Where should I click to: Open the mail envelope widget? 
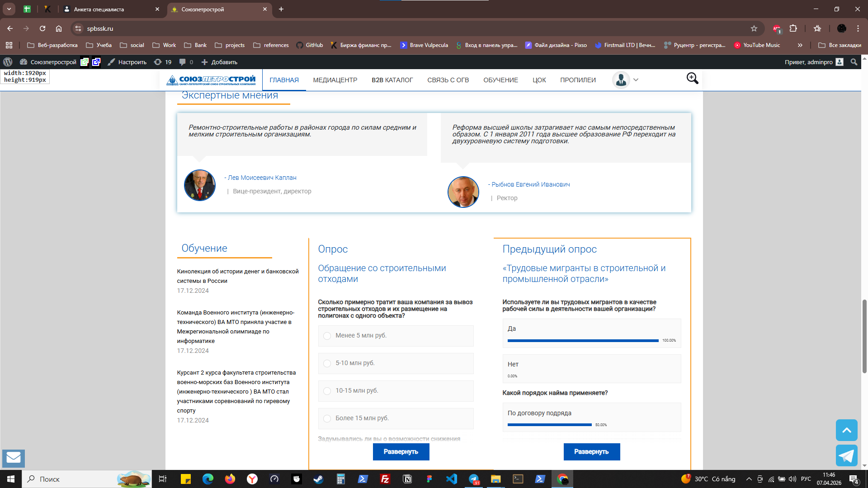click(x=14, y=458)
